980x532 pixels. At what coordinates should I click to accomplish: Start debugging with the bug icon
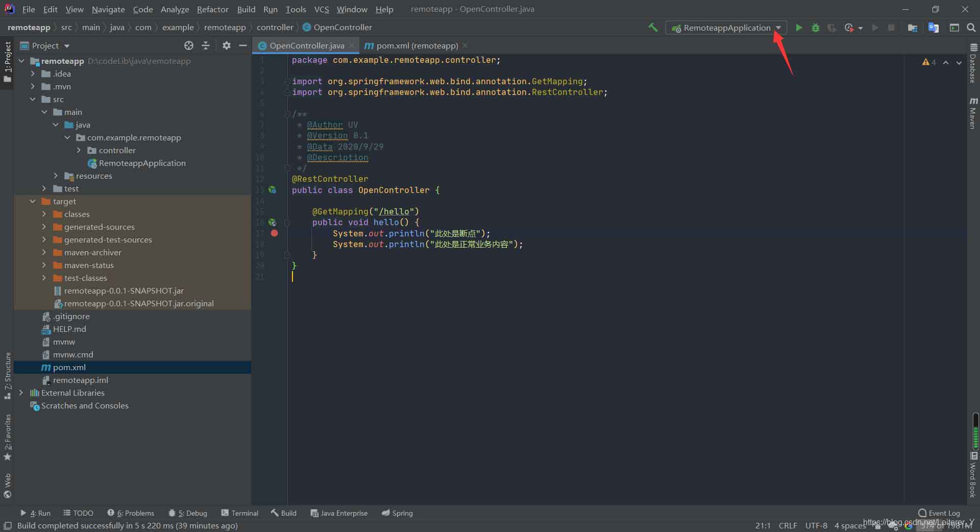click(815, 28)
